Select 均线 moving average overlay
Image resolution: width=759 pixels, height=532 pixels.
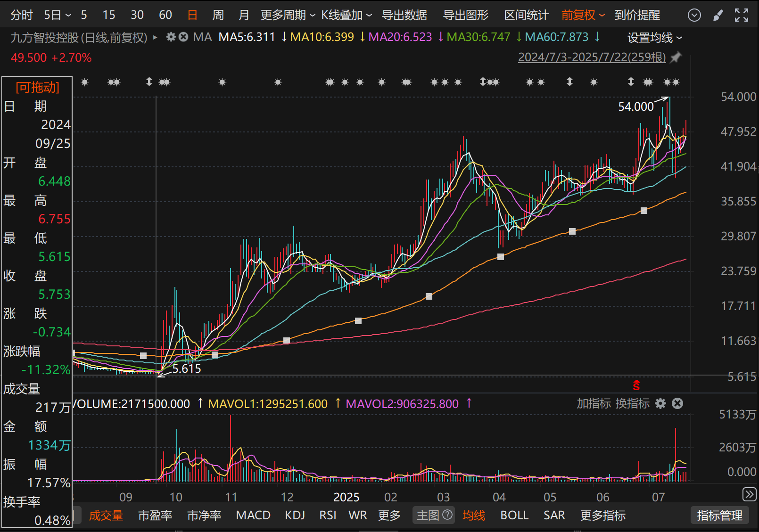pyautogui.click(x=474, y=515)
